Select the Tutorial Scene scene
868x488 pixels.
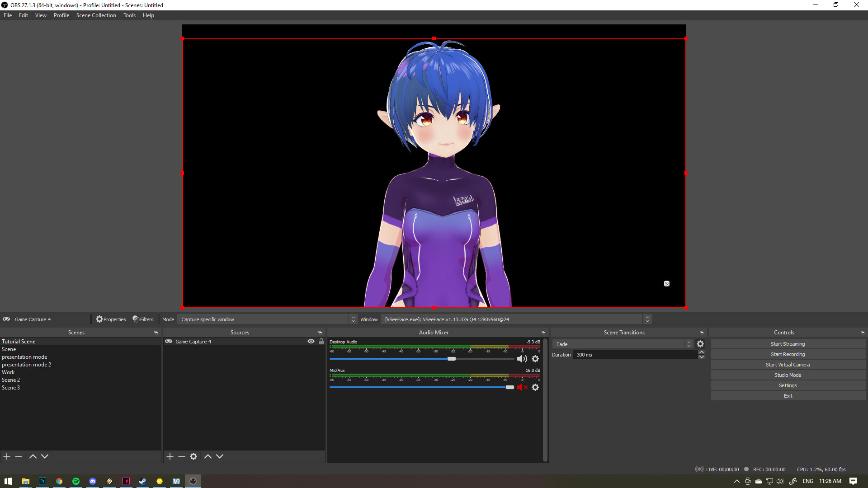point(80,342)
